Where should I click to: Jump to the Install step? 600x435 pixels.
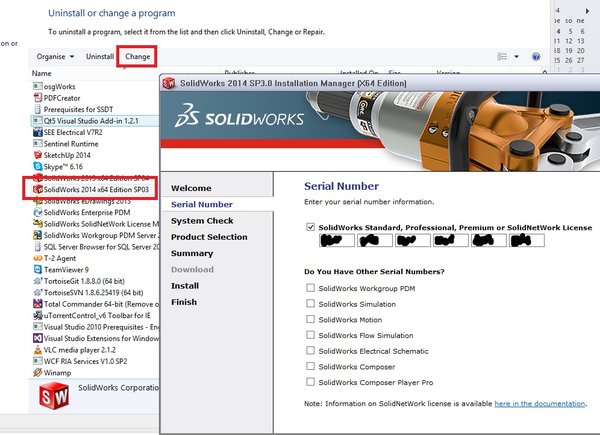click(185, 286)
